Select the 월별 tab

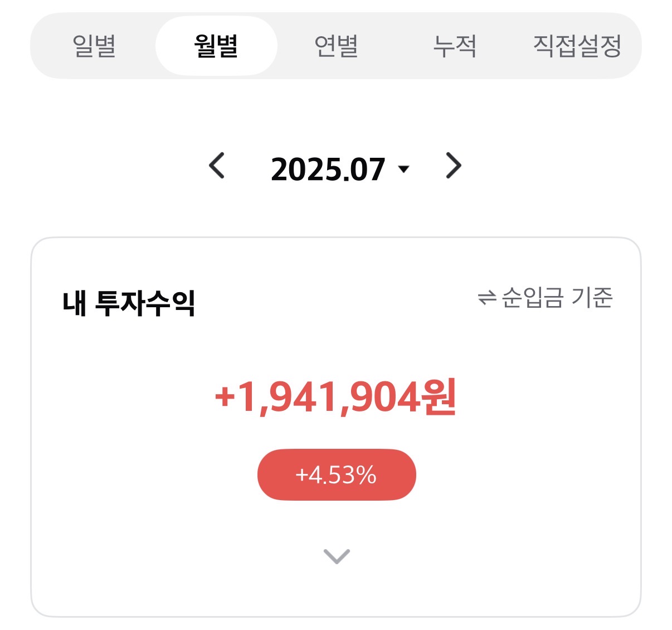216,46
